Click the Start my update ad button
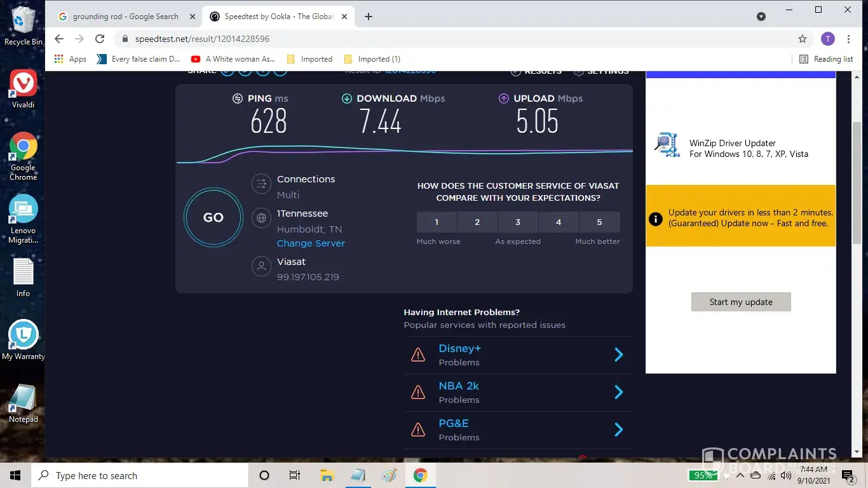868x488 pixels. (x=741, y=302)
